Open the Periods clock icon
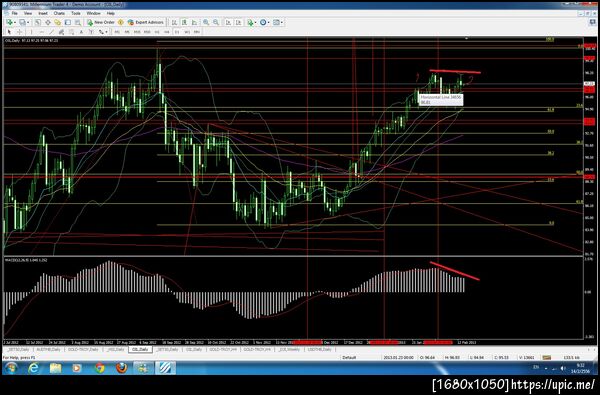This screenshot has width=600, height=395. 263,22
